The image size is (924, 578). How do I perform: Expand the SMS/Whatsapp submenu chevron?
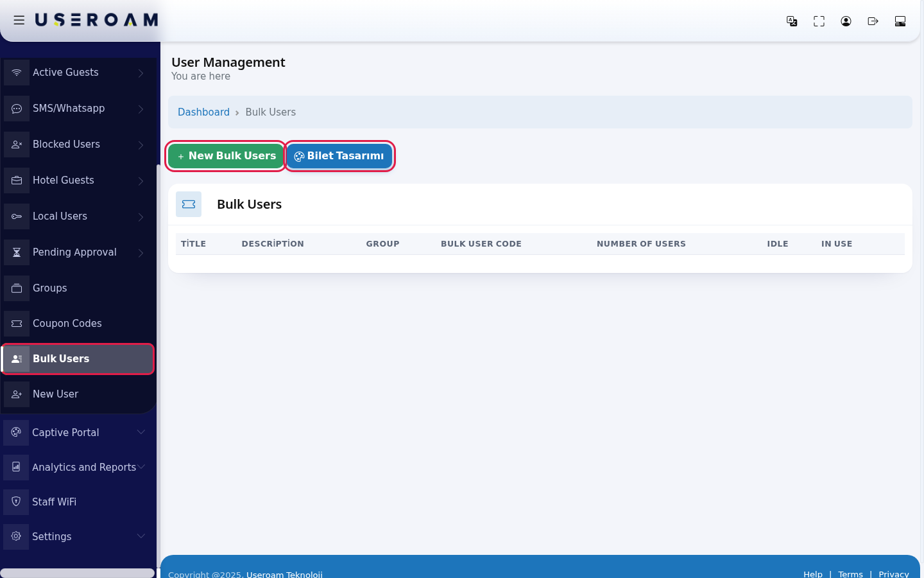tap(141, 109)
